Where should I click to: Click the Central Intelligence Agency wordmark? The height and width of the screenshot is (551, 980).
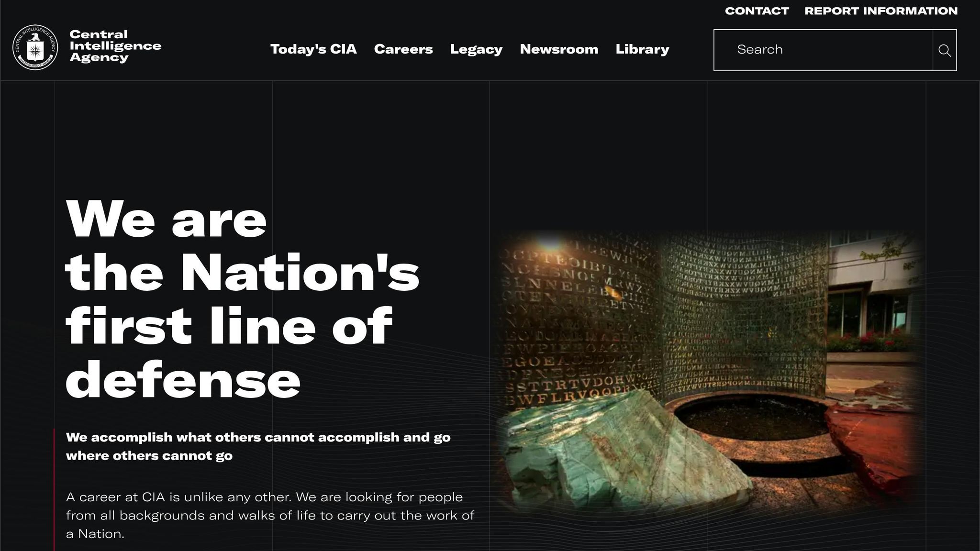pos(115,46)
